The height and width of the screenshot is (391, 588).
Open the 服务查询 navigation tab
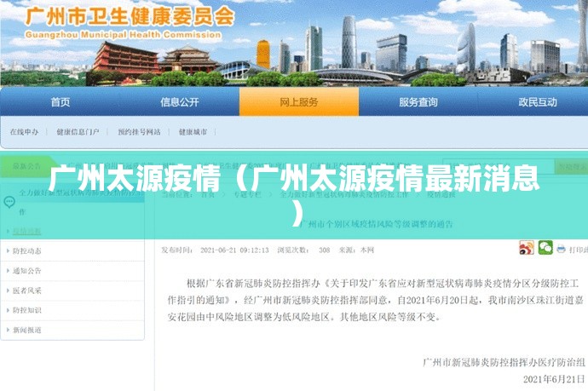(418, 102)
